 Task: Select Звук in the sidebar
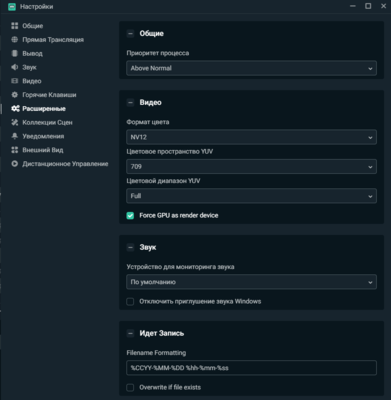29,67
